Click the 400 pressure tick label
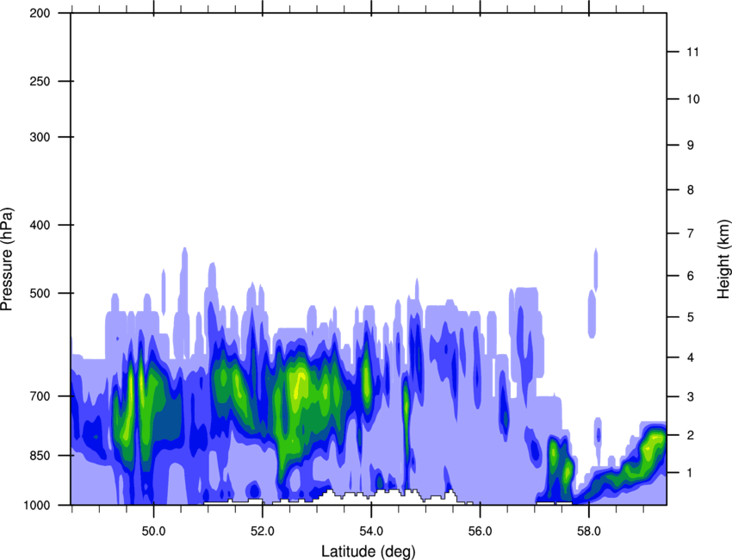The height and width of the screenshot is (560, 732). pos(40,225)
